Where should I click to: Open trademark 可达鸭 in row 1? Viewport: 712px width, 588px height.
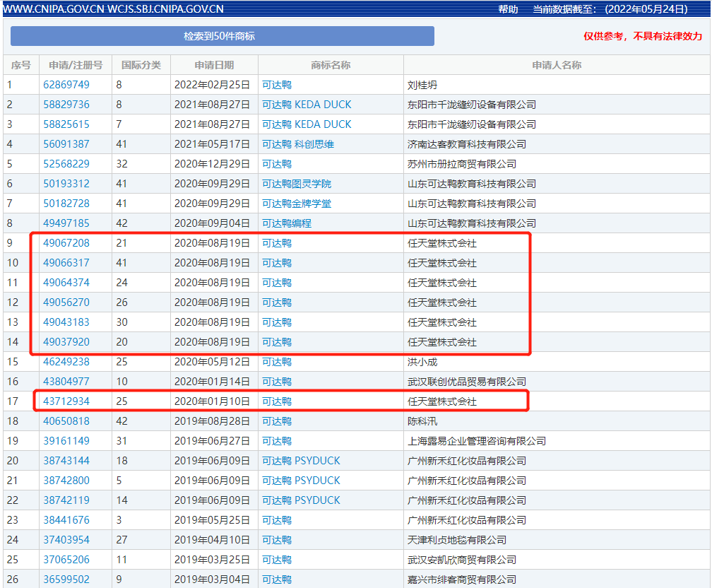pyautogui.click(x=277, y=85)
